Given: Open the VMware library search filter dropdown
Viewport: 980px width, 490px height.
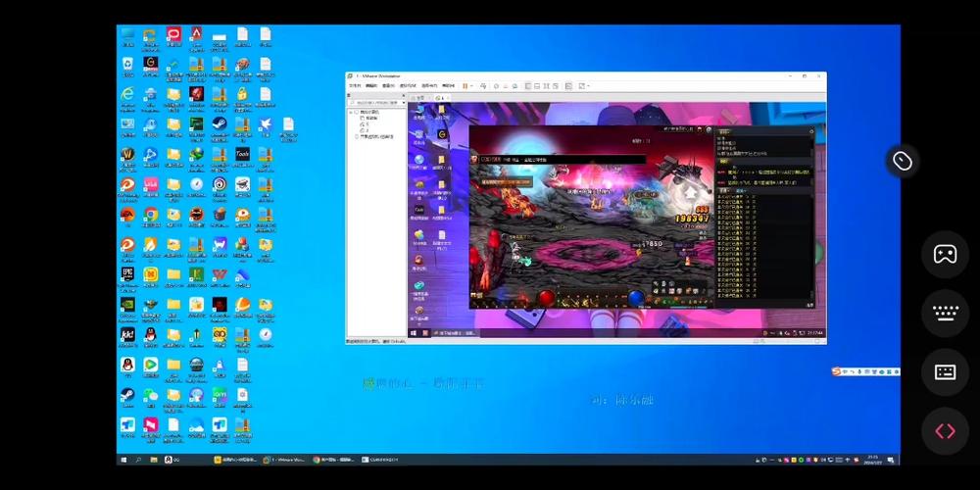Looking at the screenshot, I should [404, 103].
